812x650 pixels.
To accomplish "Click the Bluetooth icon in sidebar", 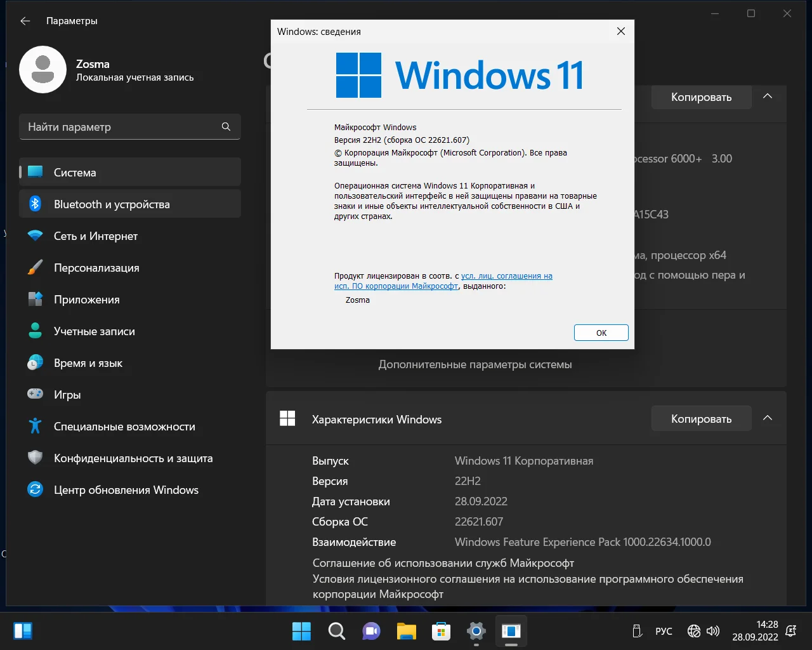I will (36, 204).
